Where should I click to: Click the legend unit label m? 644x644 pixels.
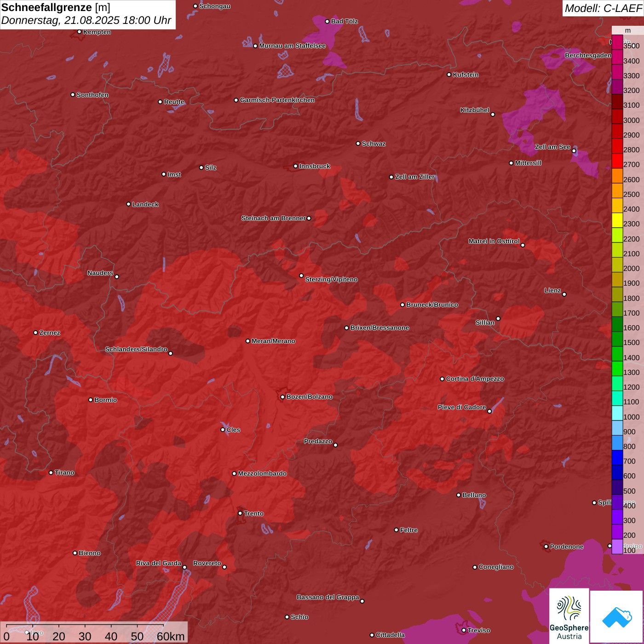point(628,30)
